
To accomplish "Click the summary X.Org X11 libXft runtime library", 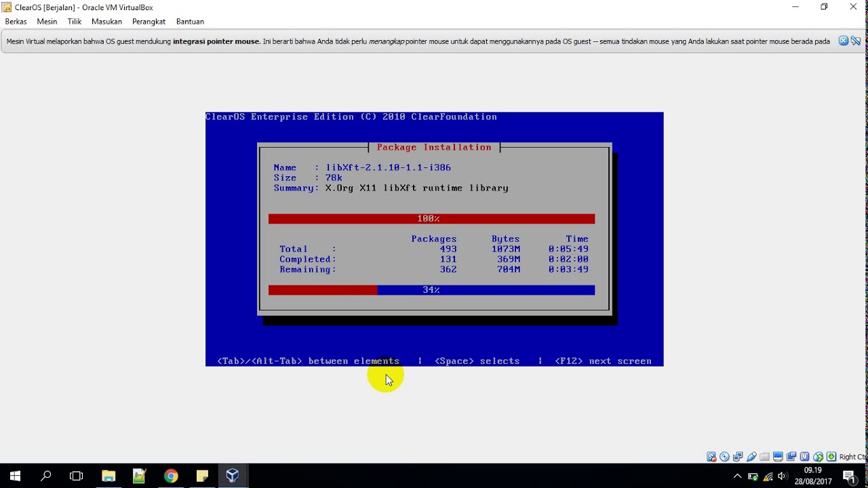I will tap(417, 188).
